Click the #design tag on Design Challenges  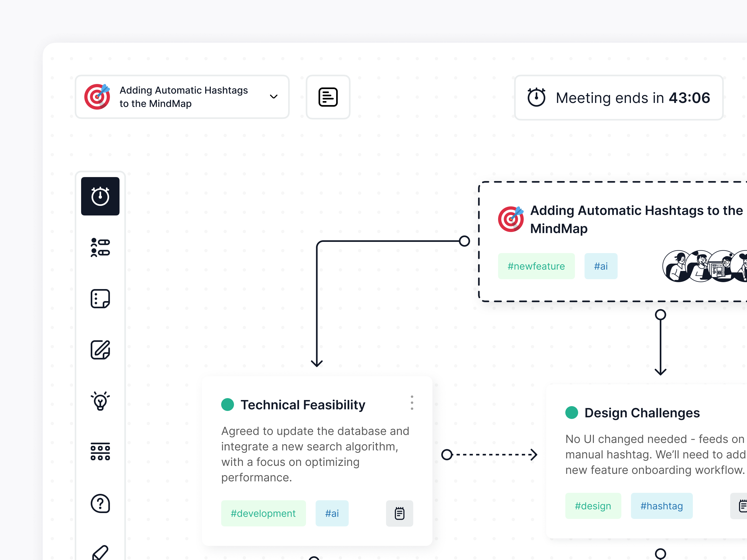click(593, 506)
